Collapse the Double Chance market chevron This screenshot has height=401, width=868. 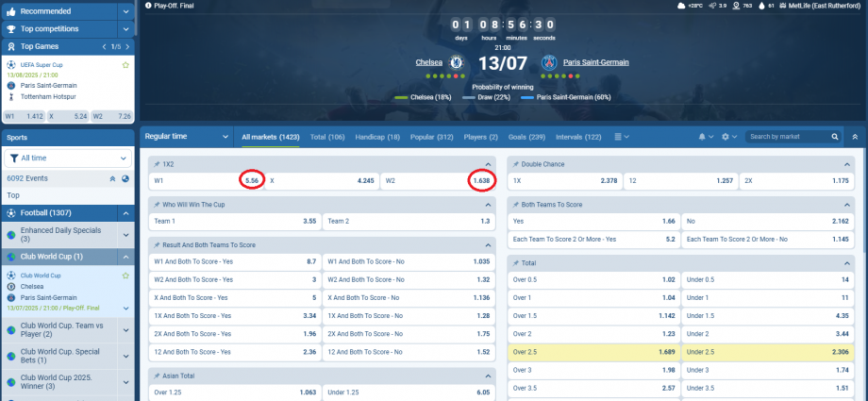point(847,164)
